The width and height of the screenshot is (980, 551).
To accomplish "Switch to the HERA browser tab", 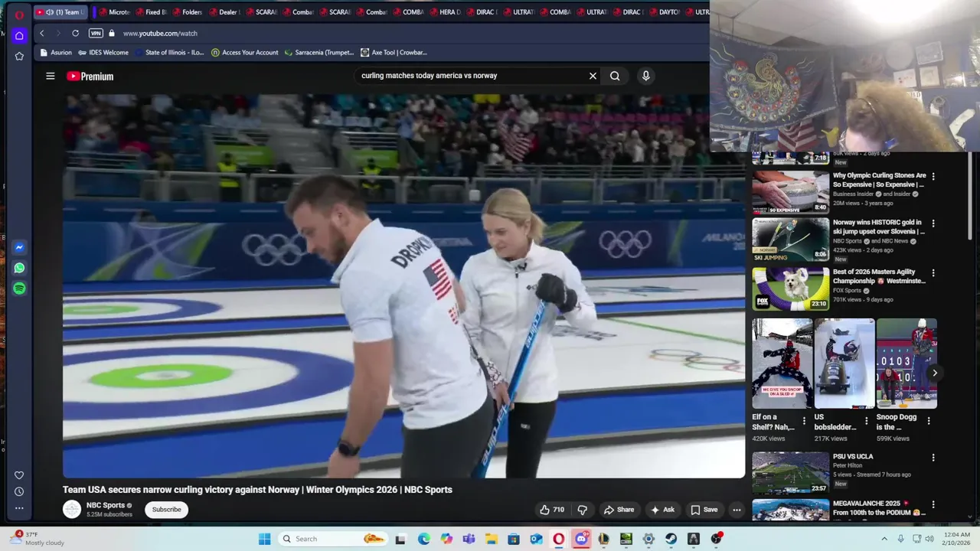I will click(x=445, y=12).
